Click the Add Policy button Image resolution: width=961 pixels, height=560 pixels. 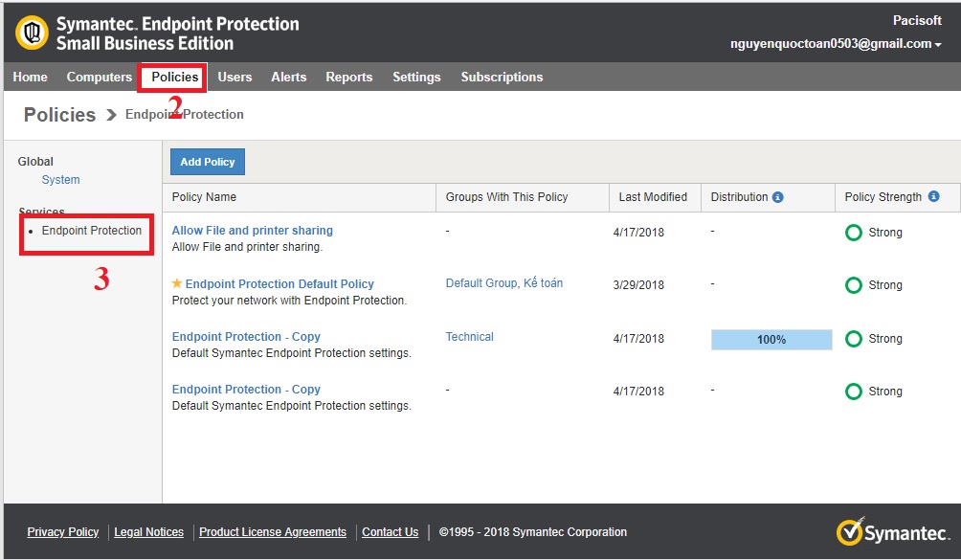[208, 162]
